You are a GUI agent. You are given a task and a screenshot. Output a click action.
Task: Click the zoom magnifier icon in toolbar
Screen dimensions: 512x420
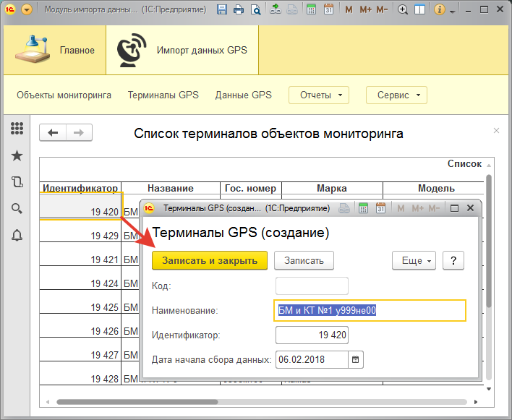tap(402, 10)
